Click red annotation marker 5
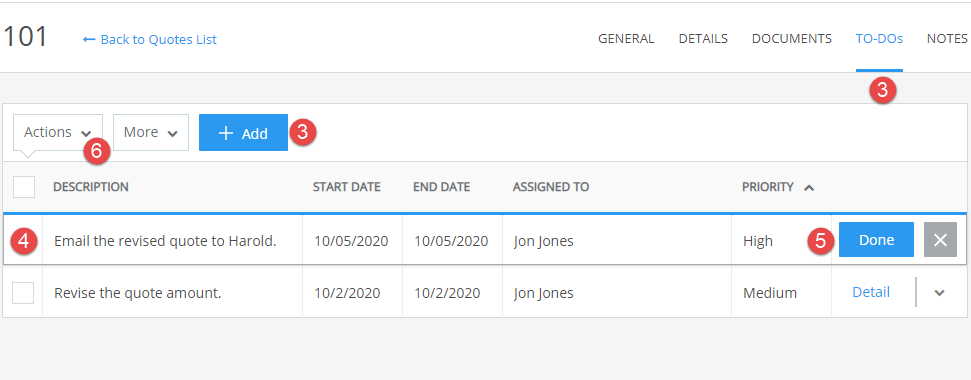Screen dimensions: 971x380 821,241
